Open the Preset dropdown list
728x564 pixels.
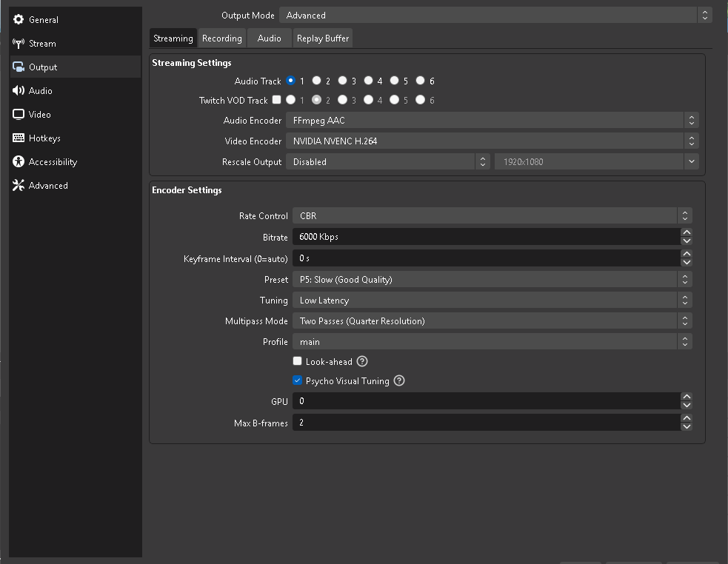pyautogui.click(x=492, y=280)
